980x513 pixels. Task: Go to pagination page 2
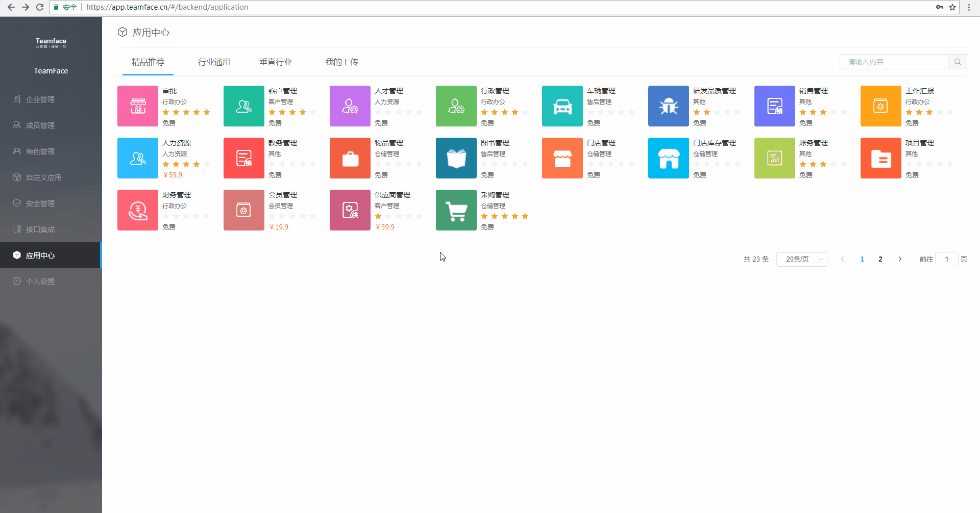(x=880, y=259)
